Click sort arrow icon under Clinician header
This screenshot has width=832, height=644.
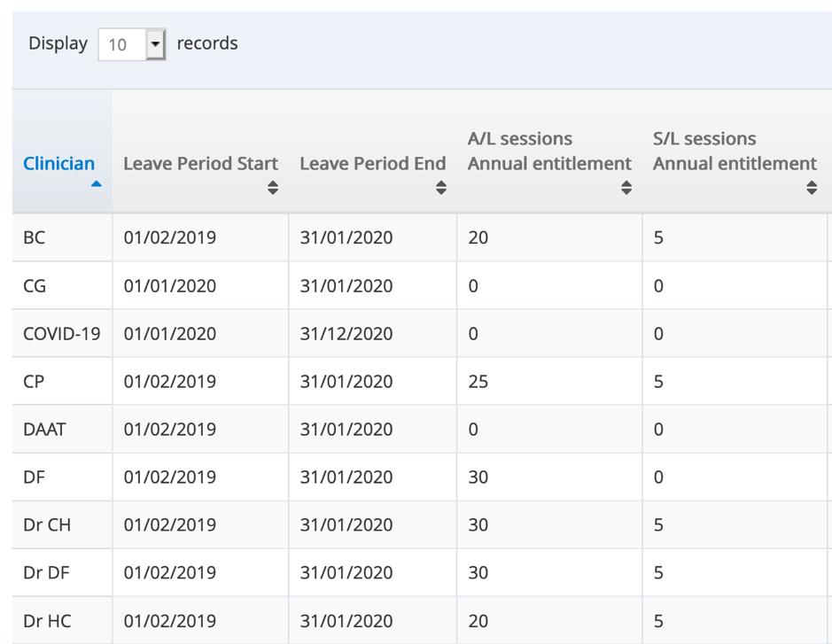(x=96, y=184)
